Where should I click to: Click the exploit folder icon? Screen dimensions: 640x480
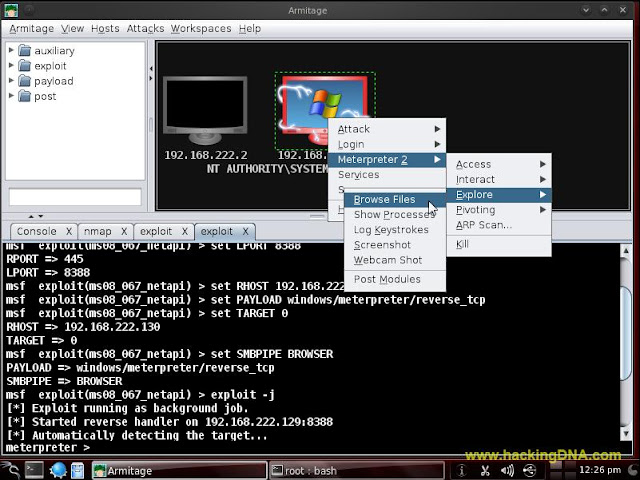point(25,66)
